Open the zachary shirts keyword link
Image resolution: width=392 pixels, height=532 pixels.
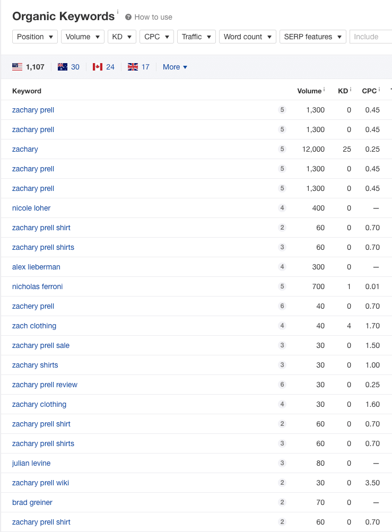pyautogui.click(x=35, y=365)
